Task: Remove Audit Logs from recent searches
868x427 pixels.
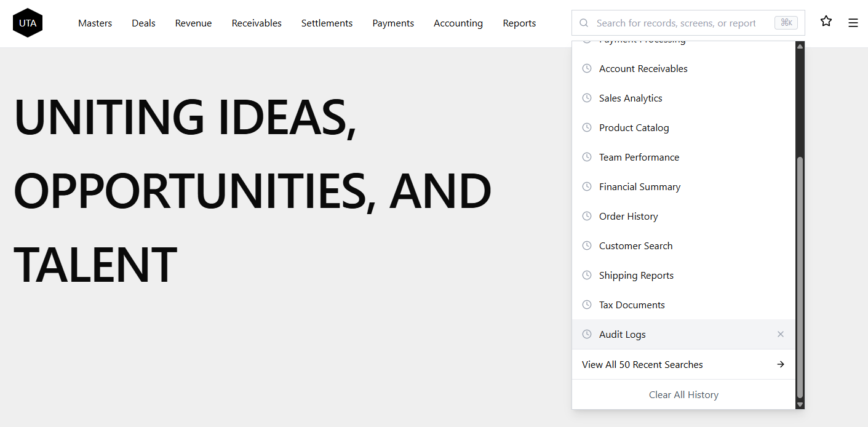Action: click(780, 334)
